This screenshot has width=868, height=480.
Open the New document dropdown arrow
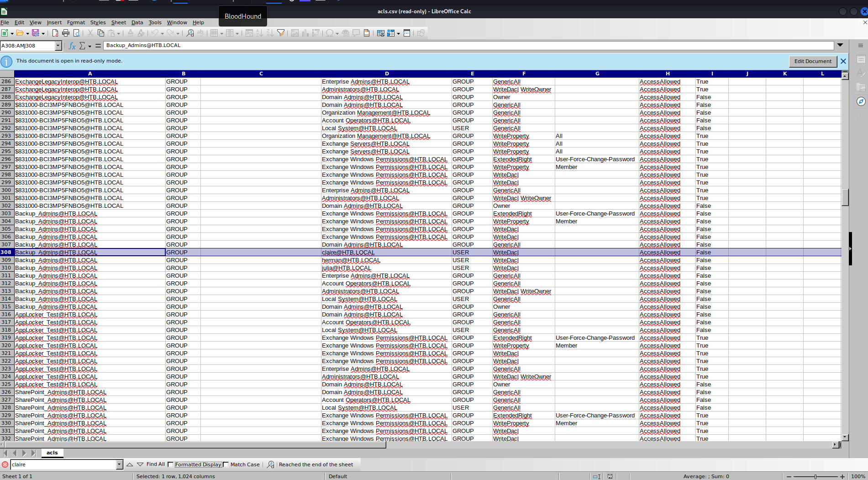pyautogui.click(x=12, y=33)
